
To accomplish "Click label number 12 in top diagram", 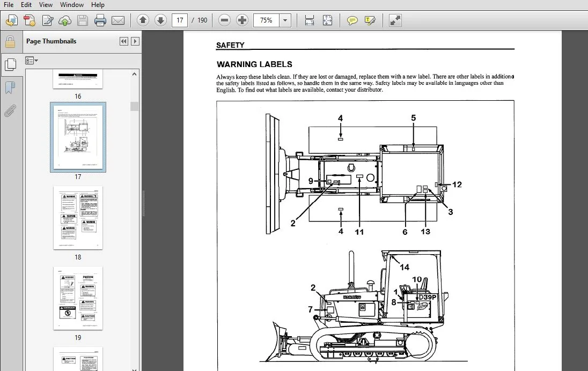I will 457,184.
